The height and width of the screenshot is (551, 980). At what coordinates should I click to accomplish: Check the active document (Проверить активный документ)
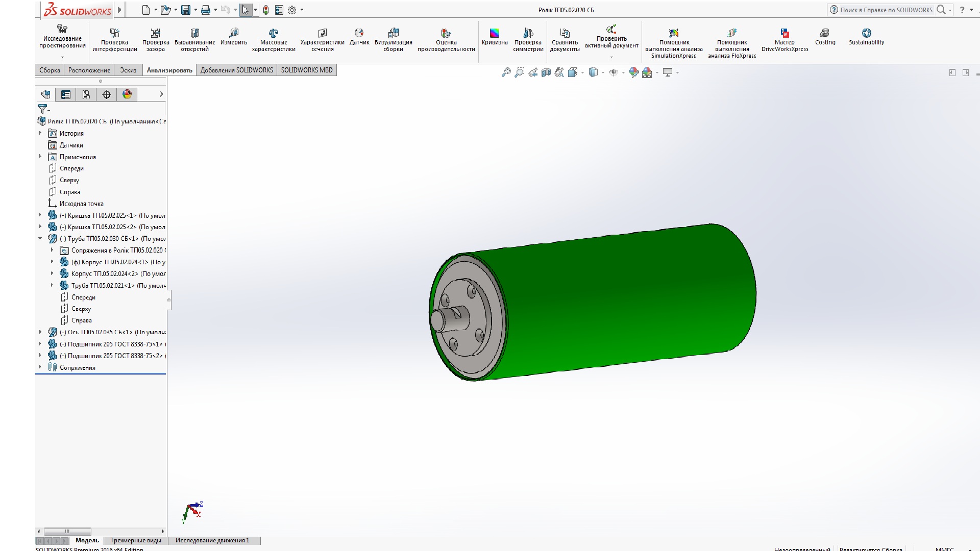pos(611,37)
